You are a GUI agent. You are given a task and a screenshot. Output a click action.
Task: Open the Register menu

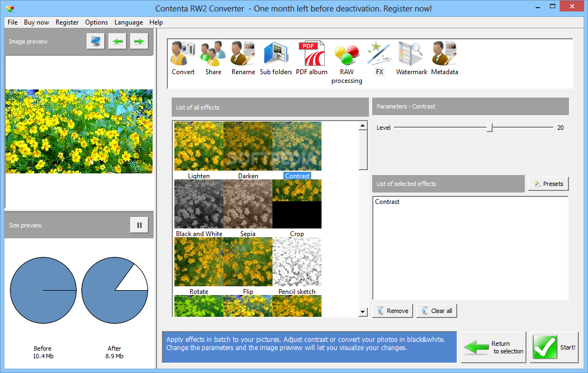click(x=67, y=22)
